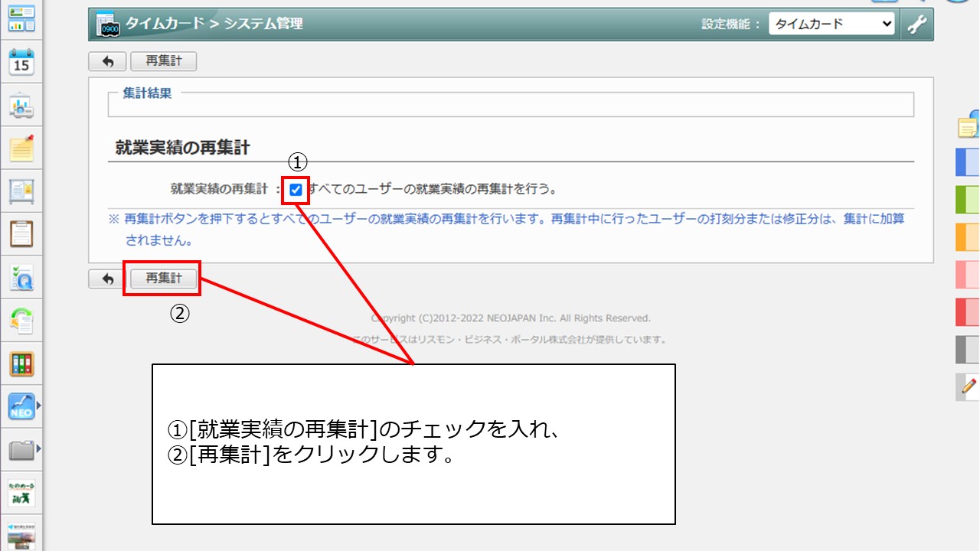Select the orange sticky note color
Screen dimensions: 980x551
coord(968,237)
